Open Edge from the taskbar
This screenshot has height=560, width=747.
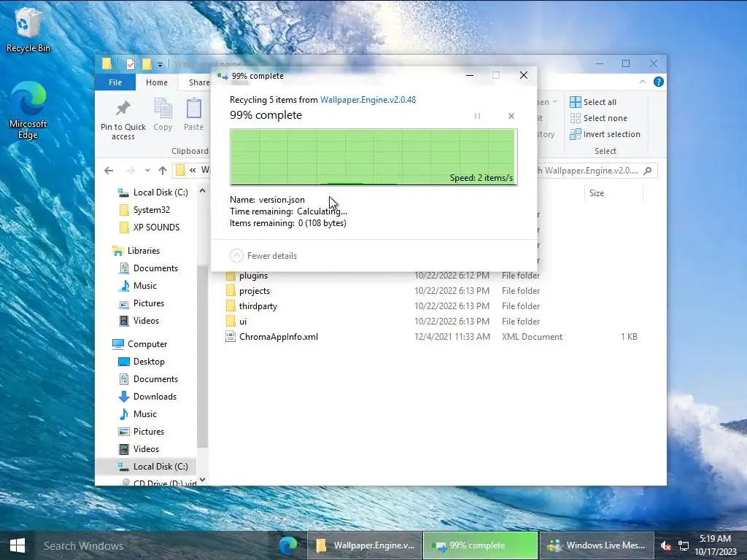pyautogui.click(x=288, y=545)
